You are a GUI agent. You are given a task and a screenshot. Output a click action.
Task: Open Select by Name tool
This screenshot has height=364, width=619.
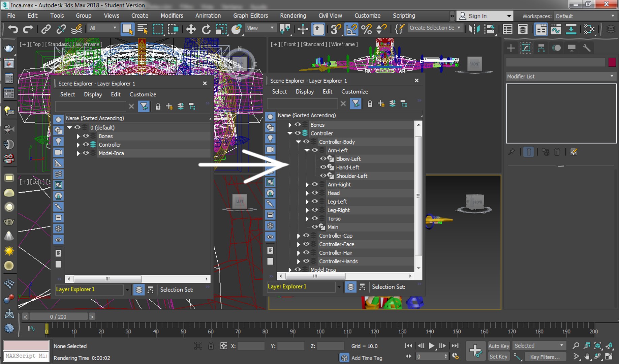pos(143,29)
